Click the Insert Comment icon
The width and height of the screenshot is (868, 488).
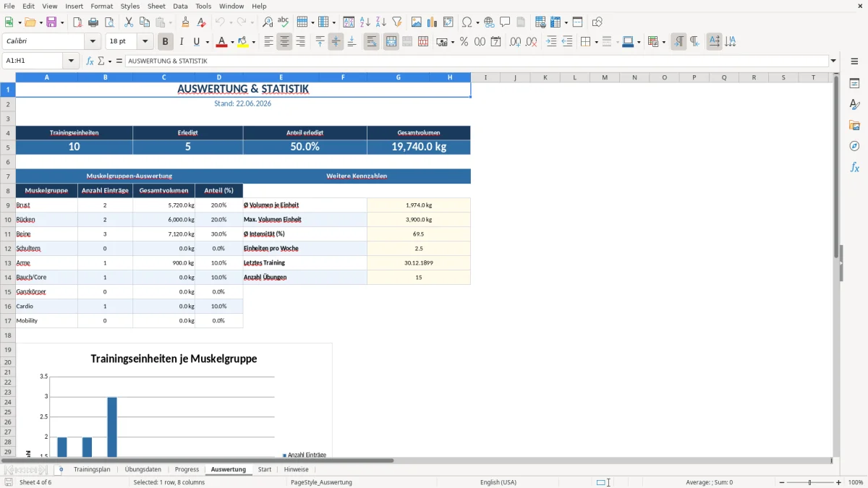pyautogui.click(x=506, y=22)
